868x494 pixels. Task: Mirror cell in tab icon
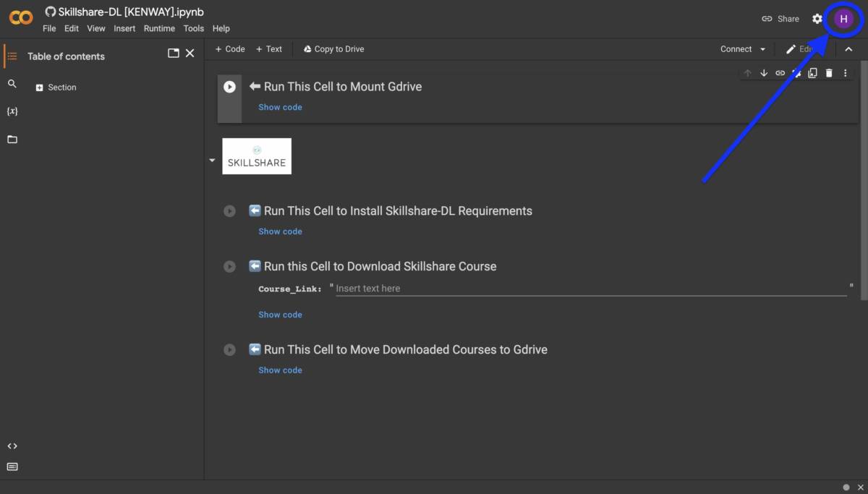click(812, 73)
